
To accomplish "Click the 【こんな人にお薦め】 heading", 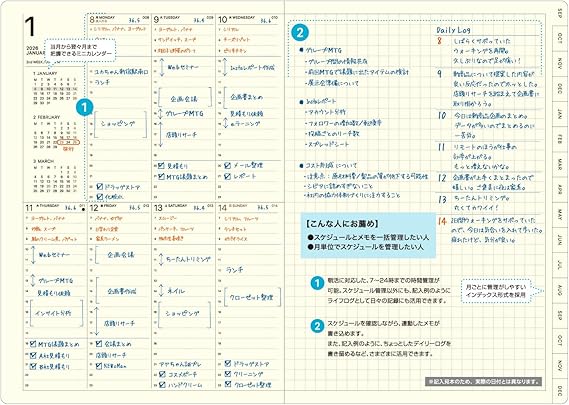I will coord(342,224).
